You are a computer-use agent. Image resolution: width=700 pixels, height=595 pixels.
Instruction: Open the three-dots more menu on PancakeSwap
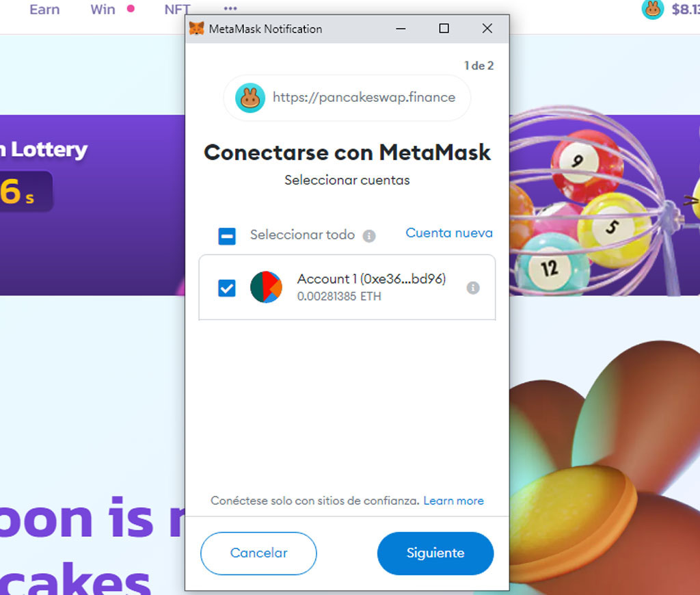(230, 8)
